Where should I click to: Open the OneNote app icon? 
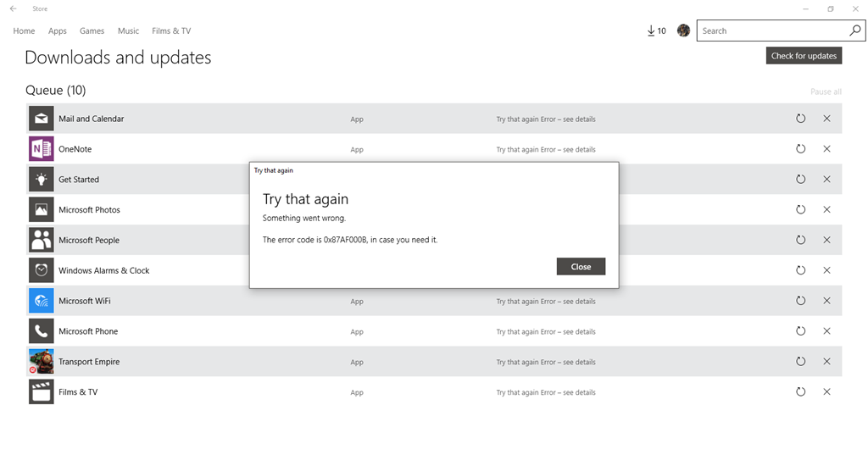tap(41, 149)
